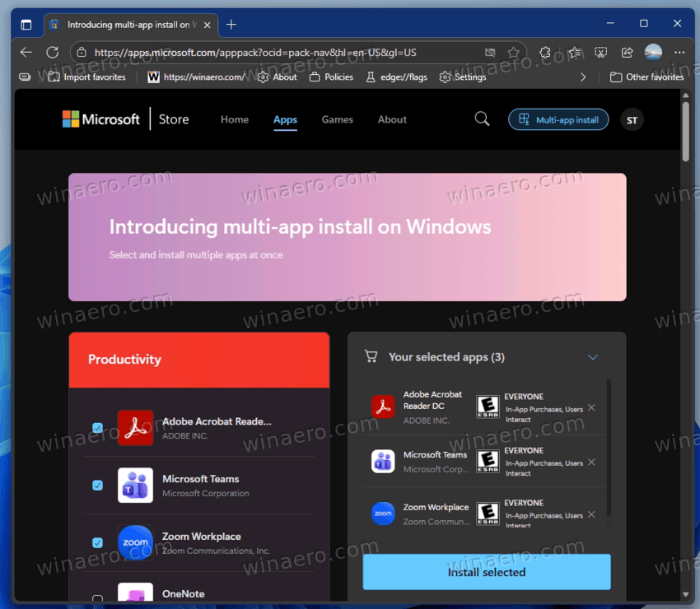Screen dimensions: 700x609
Task: Open the Other favorites dropdown
Action: 646,77
